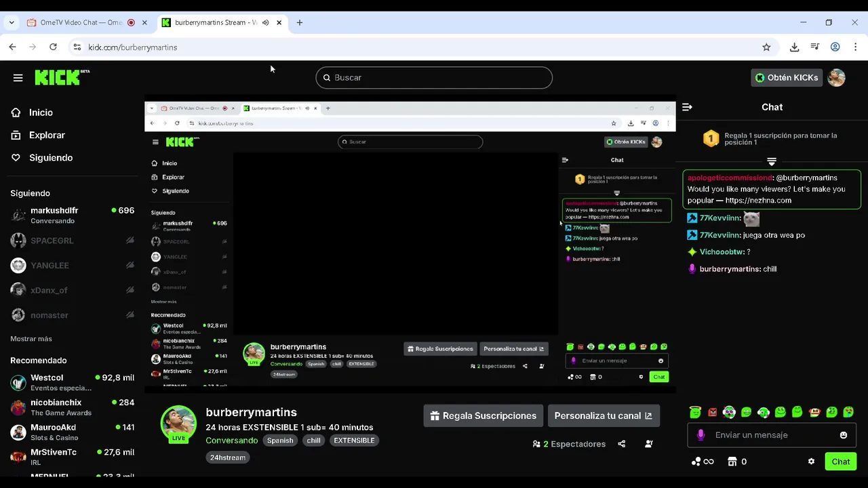Screen dimensions: 868x488
Task: Click the number 1 leaderboard badge
Action: pyautogui.click(x=711, y=139)
